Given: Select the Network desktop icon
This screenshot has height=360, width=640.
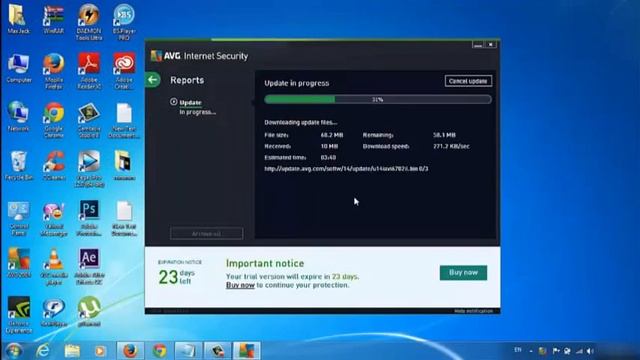Looking at the screenshot, I should pyautogui.click(x=18, y=116).
